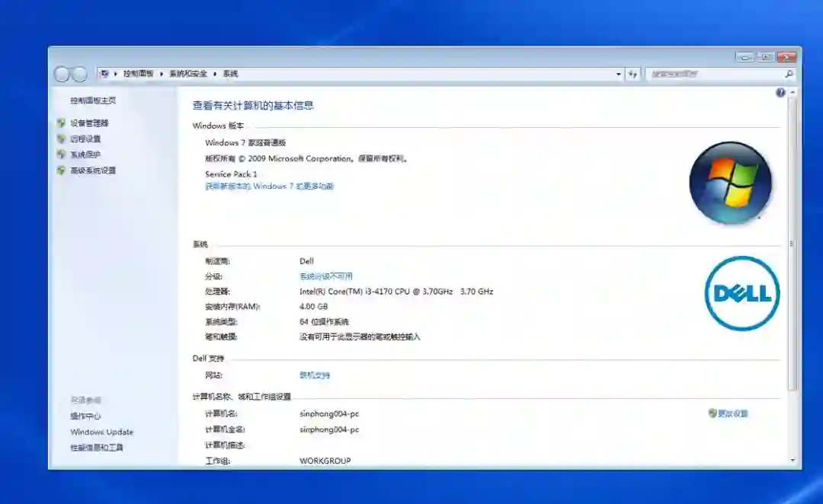Click the Windows 7 logo orb
This screenshot has width=823, height=504.
pyautogui.click(x=730, y=183)
